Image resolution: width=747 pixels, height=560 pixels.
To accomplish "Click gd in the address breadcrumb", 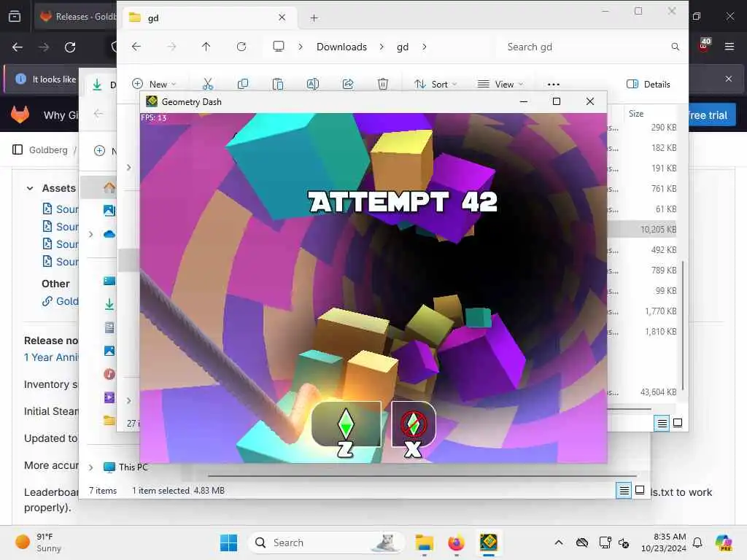I will point(403,47).
